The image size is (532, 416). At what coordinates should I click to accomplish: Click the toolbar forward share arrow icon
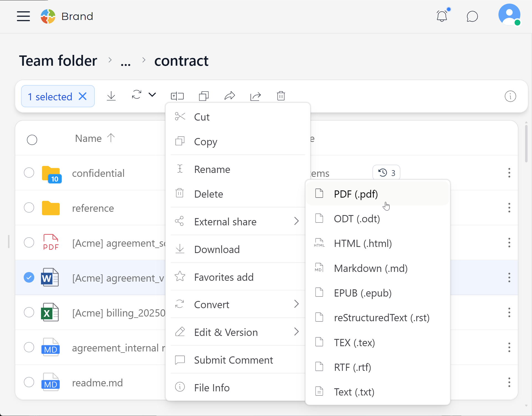(230, 96)
